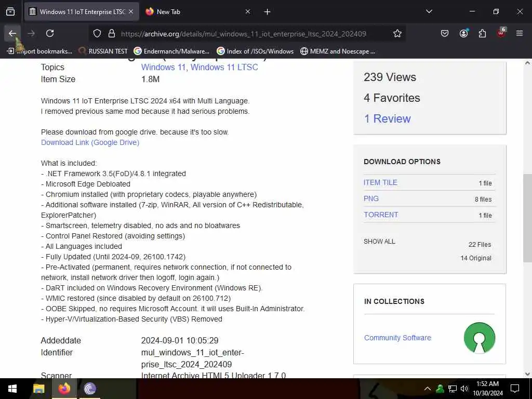Viewport: 532px width, 399px height.
Task: Open the volume speaker tray icon
Action: click(464, 389)
